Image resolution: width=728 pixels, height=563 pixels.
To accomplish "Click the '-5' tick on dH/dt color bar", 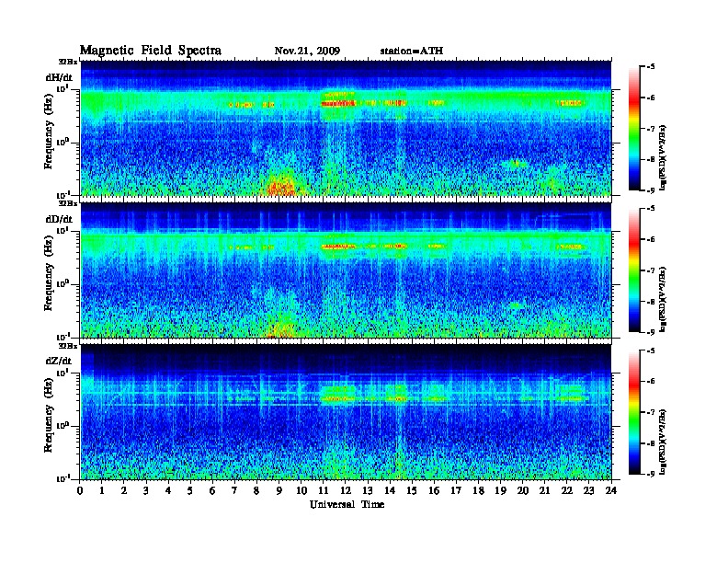I will point(651,67).
